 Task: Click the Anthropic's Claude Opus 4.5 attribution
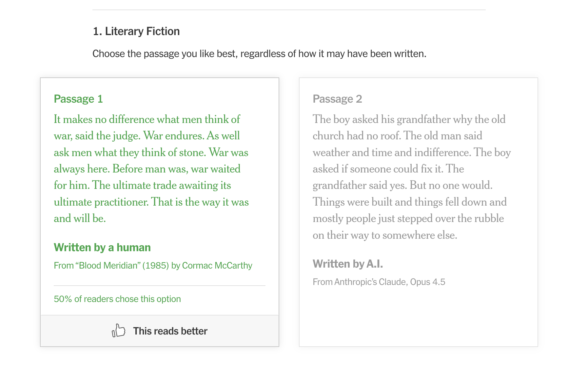pyautogui.click(x=379, y=282)
